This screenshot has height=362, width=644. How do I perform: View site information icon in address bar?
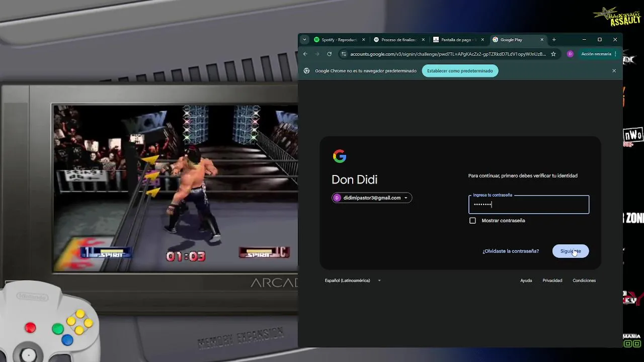pos(344,54)
